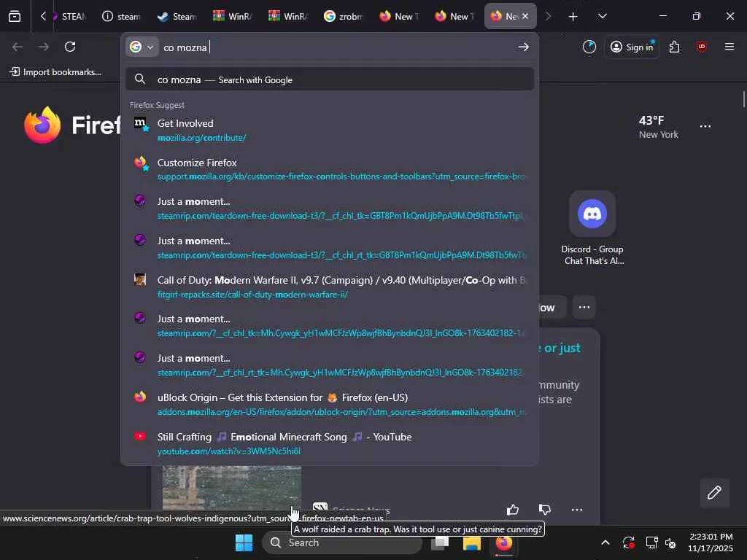
Task: Open the uBlock Origin toolbar icon
Action: tap(701, 47)
